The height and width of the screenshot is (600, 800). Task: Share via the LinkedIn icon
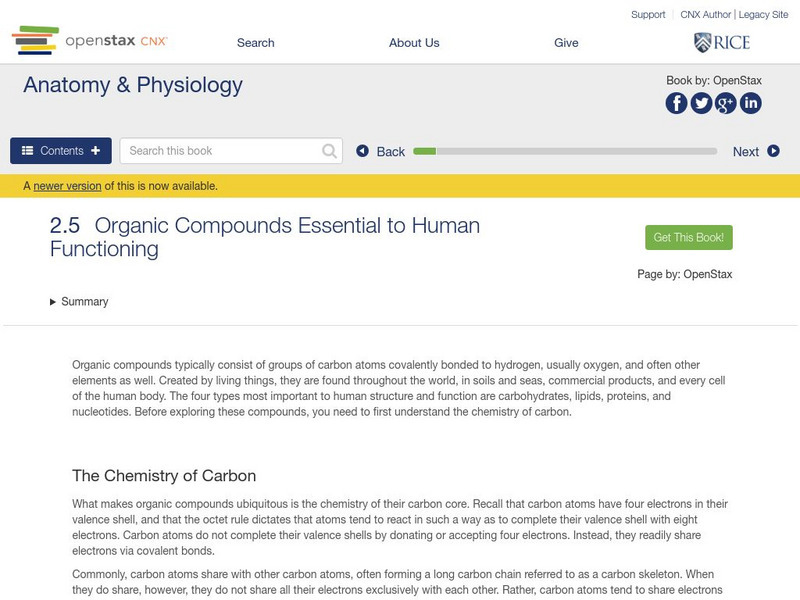pos(750,103)
